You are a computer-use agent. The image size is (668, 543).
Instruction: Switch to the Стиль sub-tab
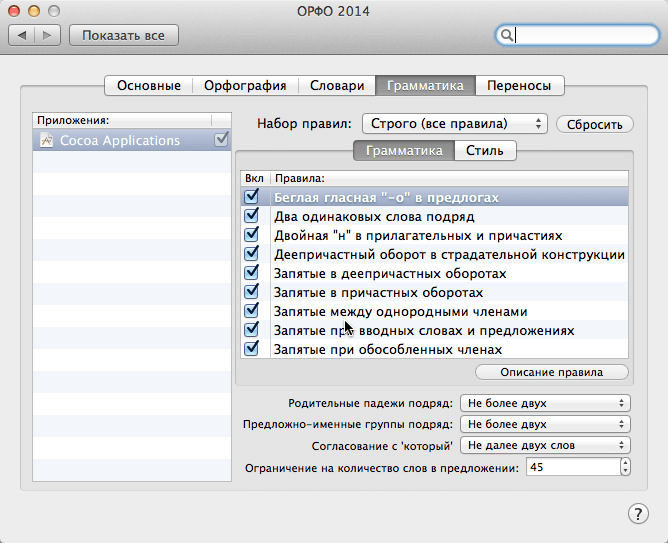click(x=485, y=151)
